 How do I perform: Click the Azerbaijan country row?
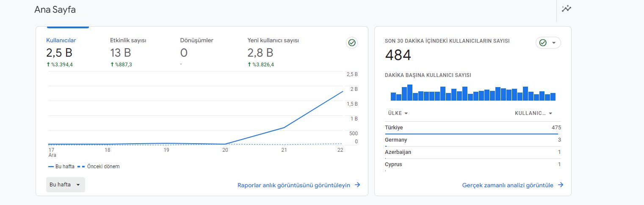473,152
